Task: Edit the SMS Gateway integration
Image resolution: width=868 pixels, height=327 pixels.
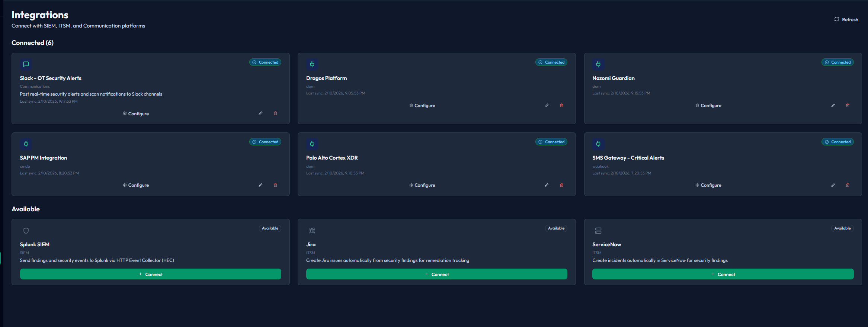Action: click(x=833, y=185)
